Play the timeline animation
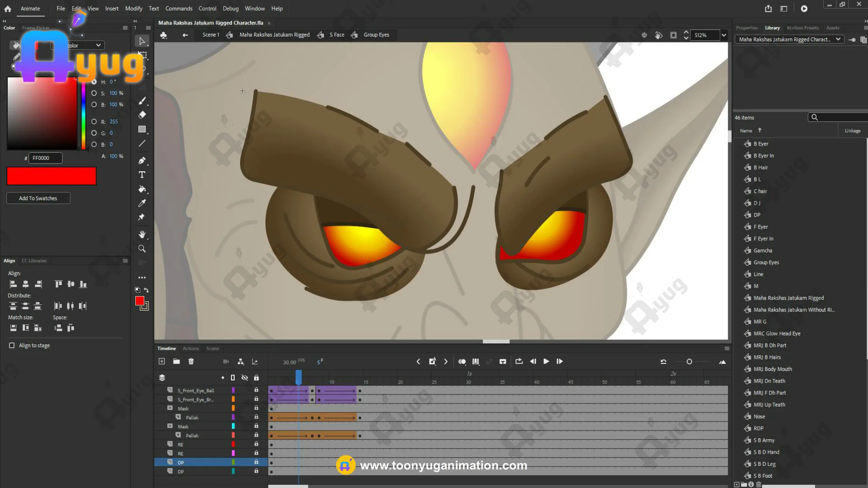Image resolution: width=868 pixels, height=488 pixels. [x=546, y=361]
